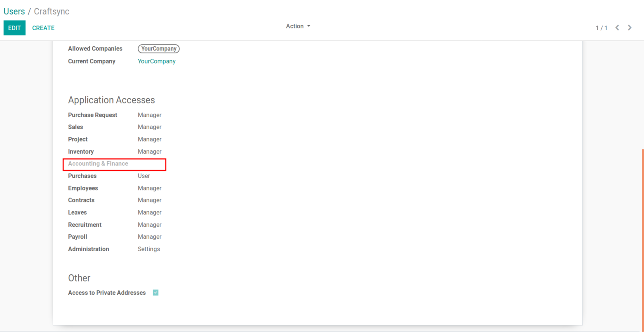Click the Craftsync breadcrumb title

[52, 11]
